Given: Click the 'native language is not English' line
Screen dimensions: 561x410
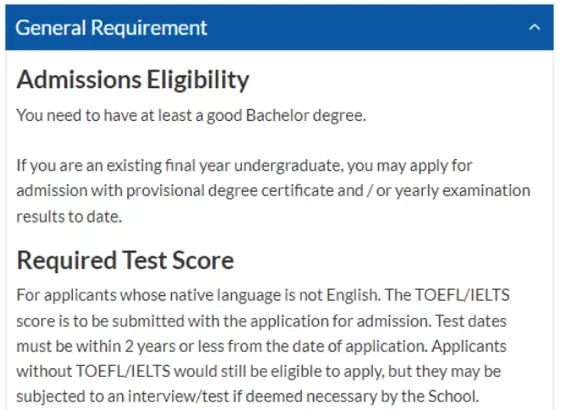Looking at the screenshot, I should click(x=263, y=296).
